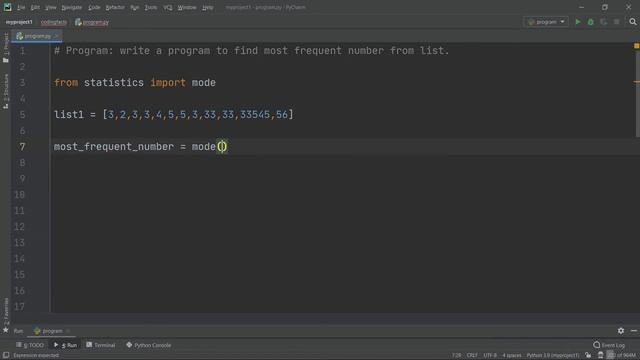
Task: Open the File menu
Action: point(21,7)
